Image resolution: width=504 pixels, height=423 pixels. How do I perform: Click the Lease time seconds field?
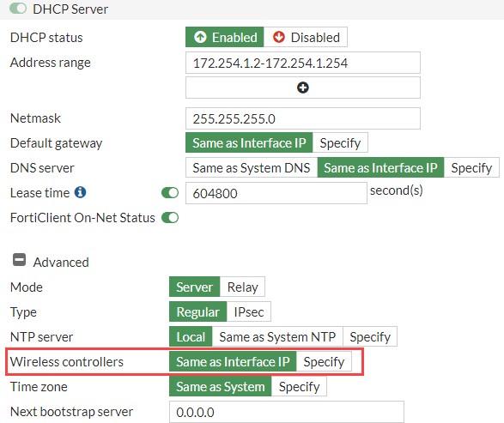[x=276, y=193]
